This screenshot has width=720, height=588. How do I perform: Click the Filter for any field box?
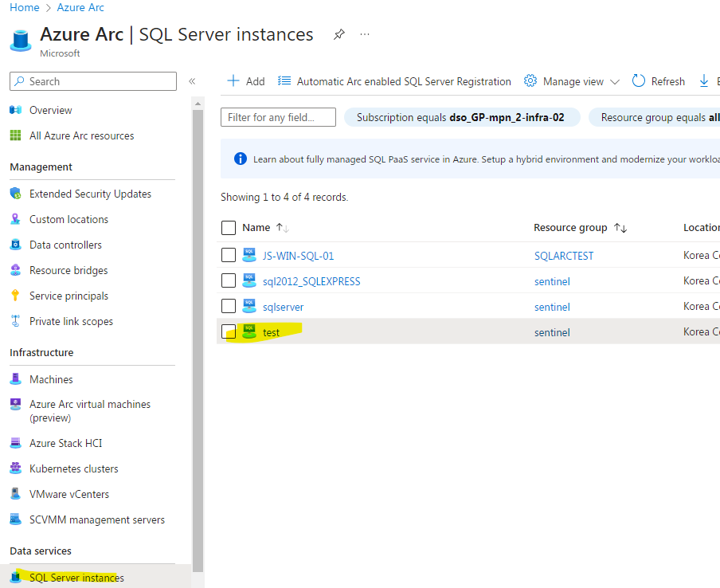pyautogui.click(x=278, y=117)
